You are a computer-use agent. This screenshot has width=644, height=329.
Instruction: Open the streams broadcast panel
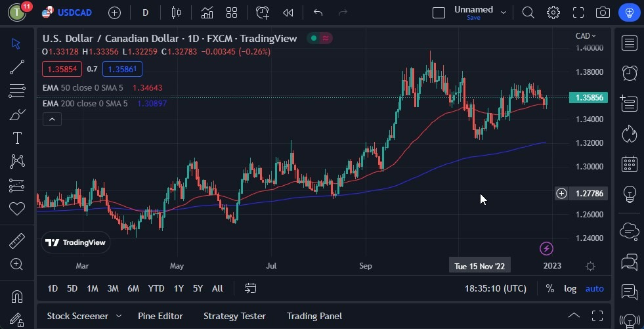pyautogui.click(x=629, y=320)
